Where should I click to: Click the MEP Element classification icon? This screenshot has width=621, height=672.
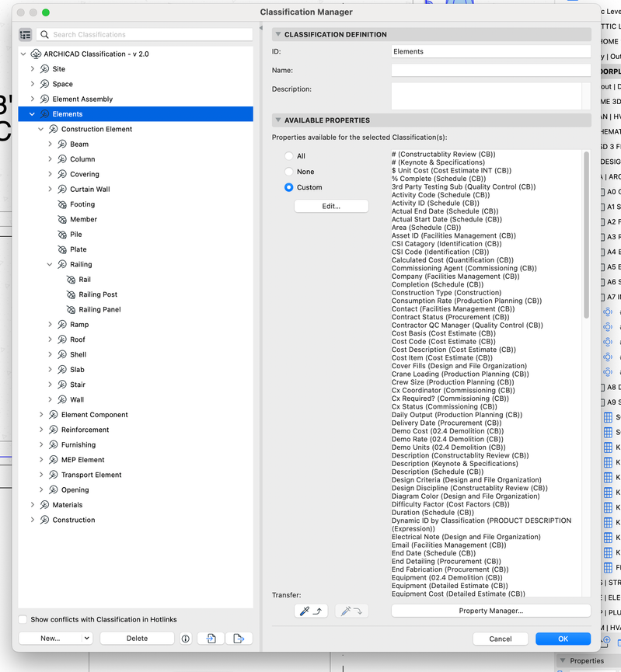coord(53,460)
